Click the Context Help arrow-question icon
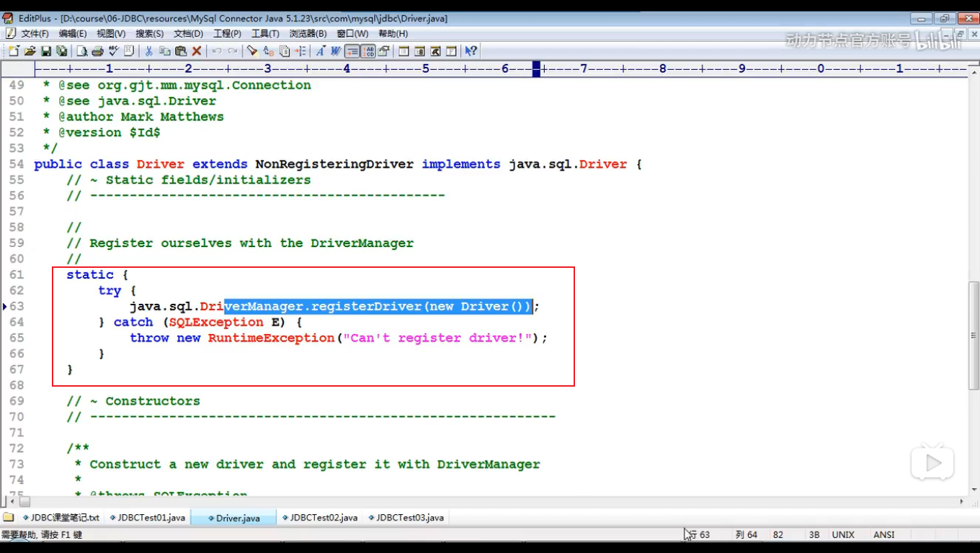This screenshot has width=980, height=553. (471, 51)
